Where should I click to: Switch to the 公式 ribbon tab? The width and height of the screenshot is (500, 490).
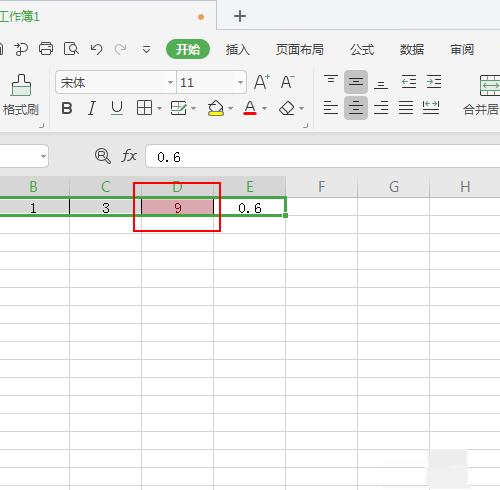click(x=362, y=50)
